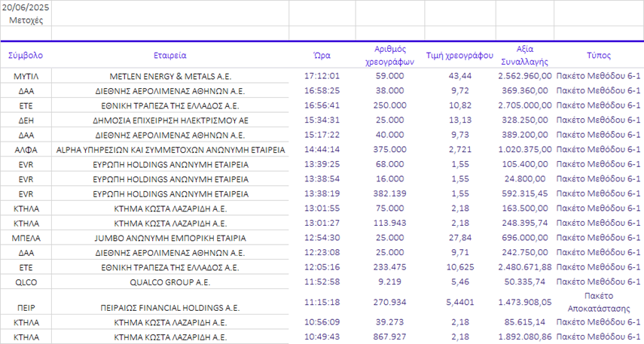644x344 pixels.
Task: Select the Πακέτο Αποκατάστασης type cell
Action: point(598,302)
